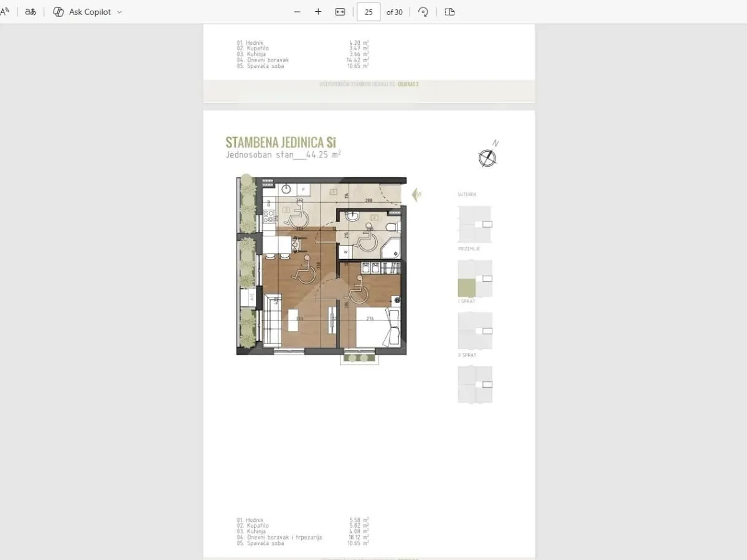747x560 pixels.
Task: Click the "4.20 m²" value in the upper list
Action: click(x=359, y=43)
